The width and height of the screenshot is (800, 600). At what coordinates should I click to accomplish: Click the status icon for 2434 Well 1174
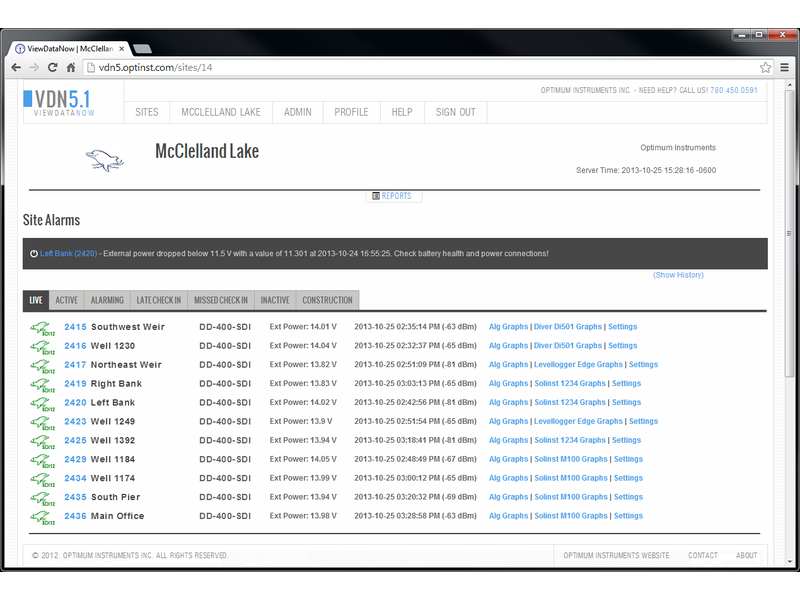click(42, 479)
